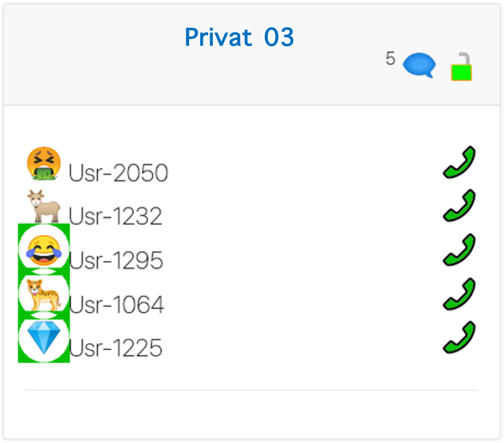
Task: Call Usr-1295 with the green phone icon
Action: point(459,250)
